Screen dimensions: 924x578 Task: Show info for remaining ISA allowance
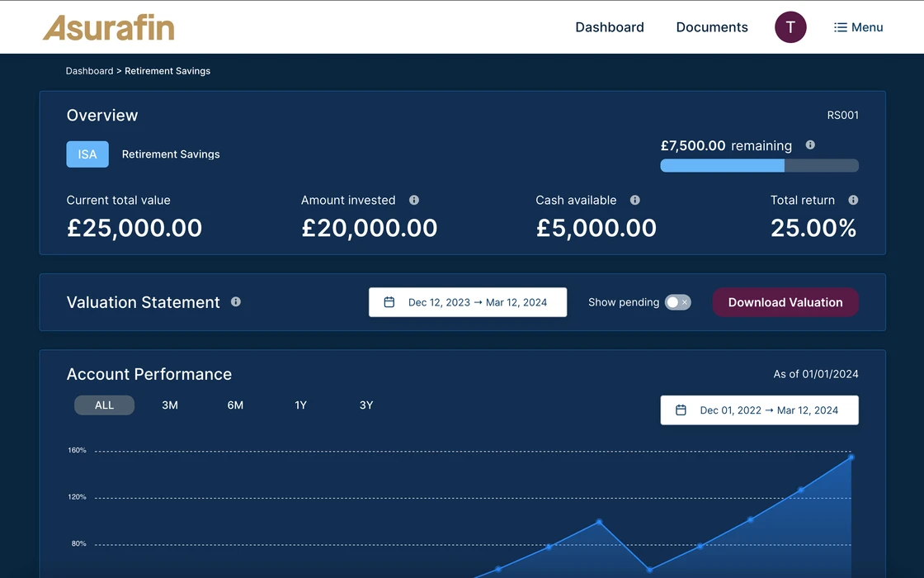pyautogui.click(x=810, y=145)
